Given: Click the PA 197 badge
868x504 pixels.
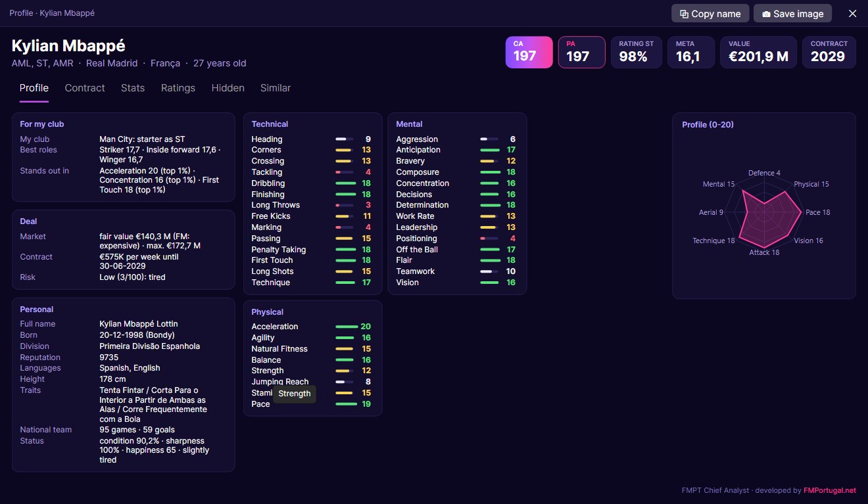Looking at the screenshot, I should (582, 52).
